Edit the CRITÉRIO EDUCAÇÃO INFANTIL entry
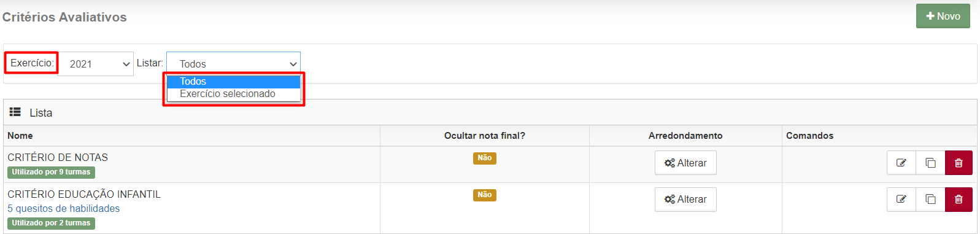This screenshot has height=234, width=980. pos(901,199)
